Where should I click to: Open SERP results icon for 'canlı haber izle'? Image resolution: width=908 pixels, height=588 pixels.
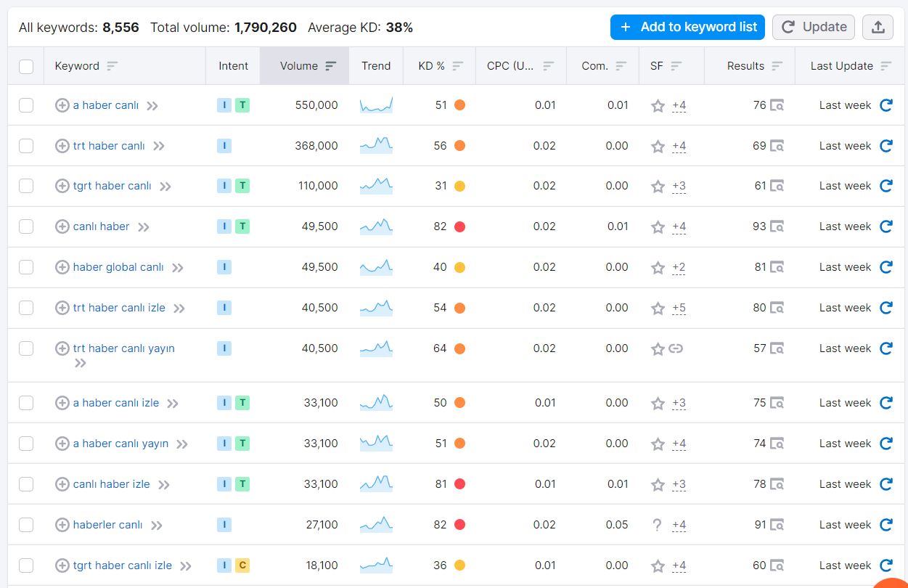[x=777, y=484]
